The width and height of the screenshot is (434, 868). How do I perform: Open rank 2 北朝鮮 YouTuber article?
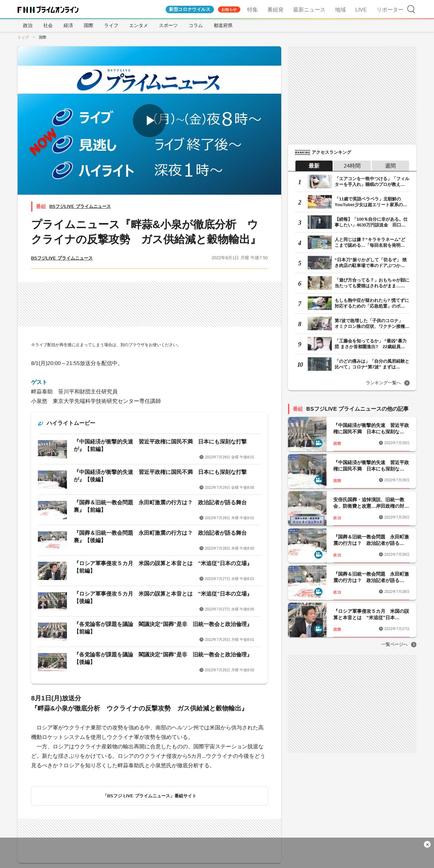coord(352,202)
